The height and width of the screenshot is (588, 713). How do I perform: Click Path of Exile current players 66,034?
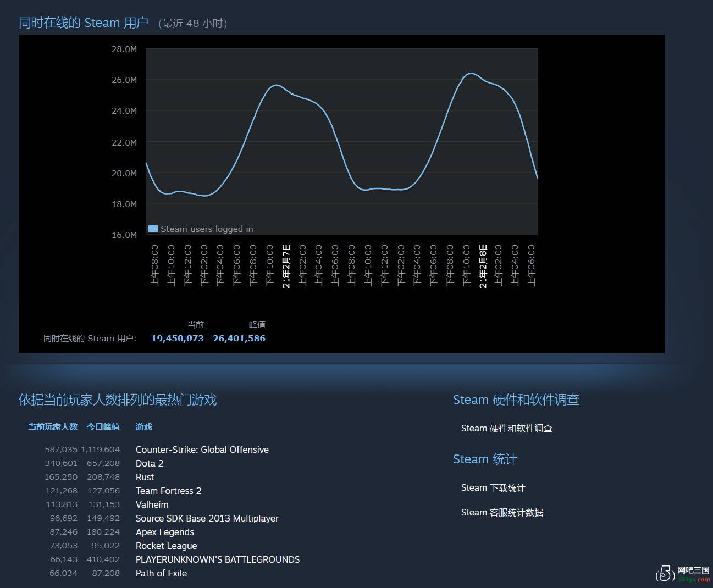click(63, 573)
